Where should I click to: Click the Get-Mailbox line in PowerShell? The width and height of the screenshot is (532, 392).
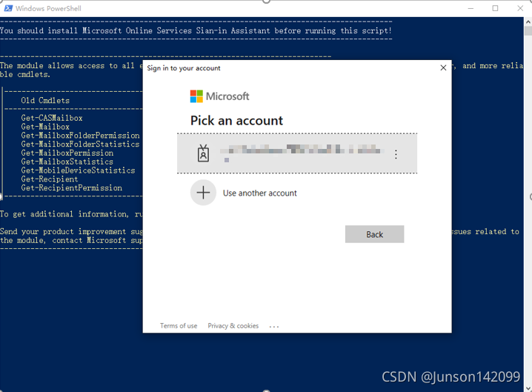[x=45, y=127]
